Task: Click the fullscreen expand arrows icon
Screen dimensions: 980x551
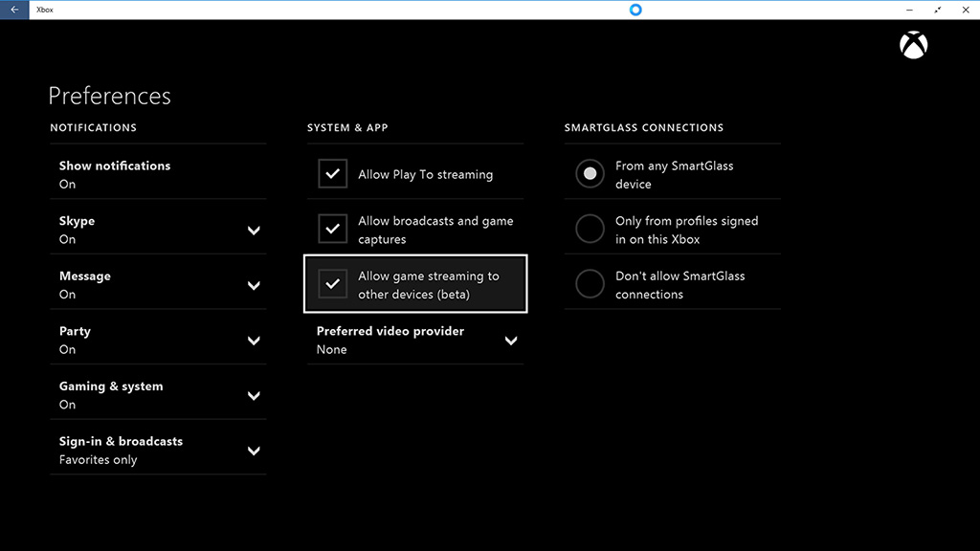Action: pos(938,10)
